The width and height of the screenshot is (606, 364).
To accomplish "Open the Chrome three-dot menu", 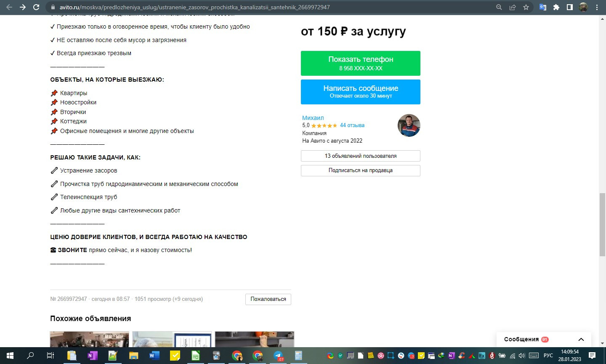I will pyautogui.click(x=597, y=7).
